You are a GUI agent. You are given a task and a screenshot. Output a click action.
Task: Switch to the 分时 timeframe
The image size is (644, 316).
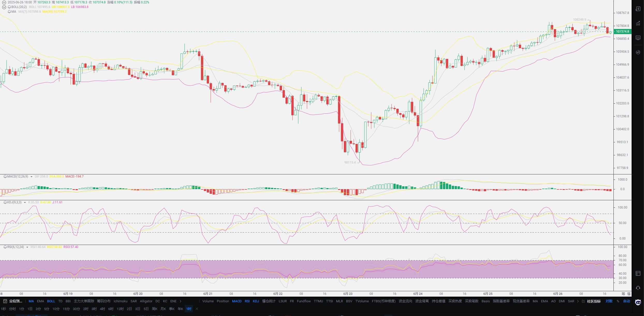pyautogui.click(x=12, y=309)
